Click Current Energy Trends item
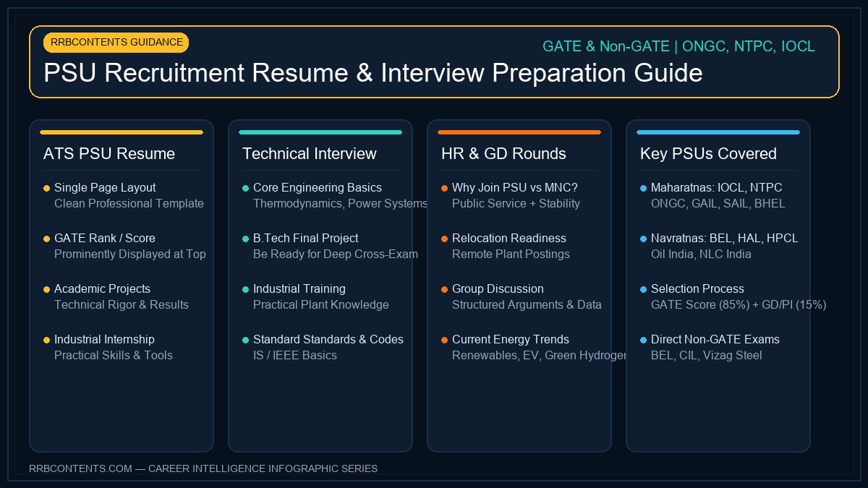 pos(511,340)
